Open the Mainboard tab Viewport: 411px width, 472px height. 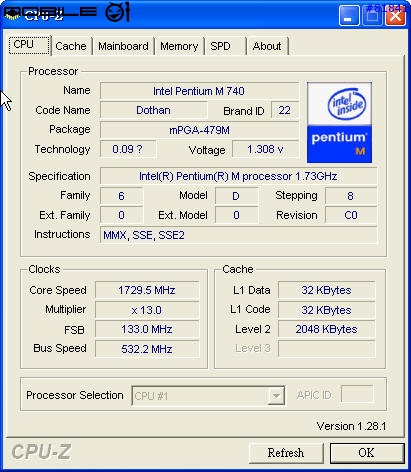click(123, 46)
